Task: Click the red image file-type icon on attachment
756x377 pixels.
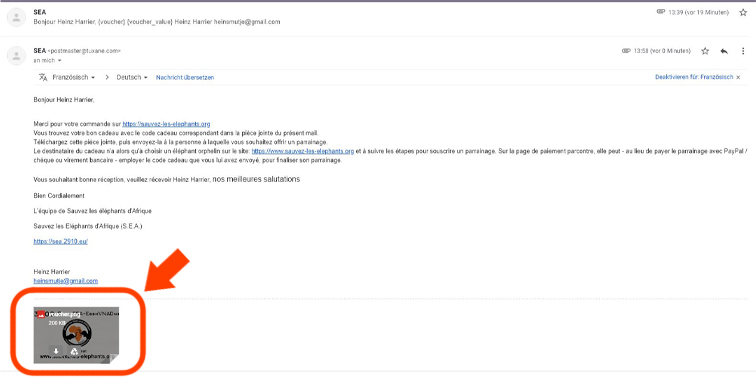Action: coord(42,314)
